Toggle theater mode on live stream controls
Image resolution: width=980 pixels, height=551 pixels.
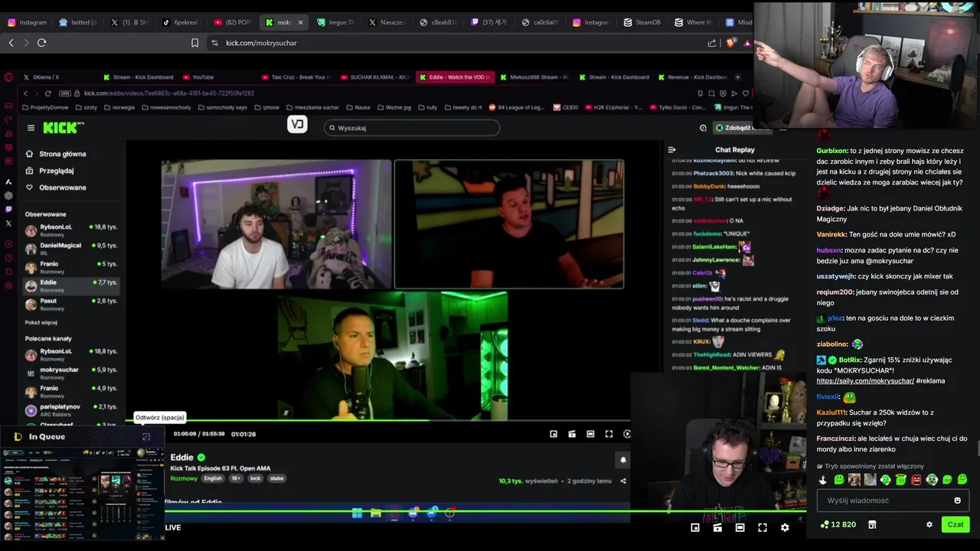point(740,527)
